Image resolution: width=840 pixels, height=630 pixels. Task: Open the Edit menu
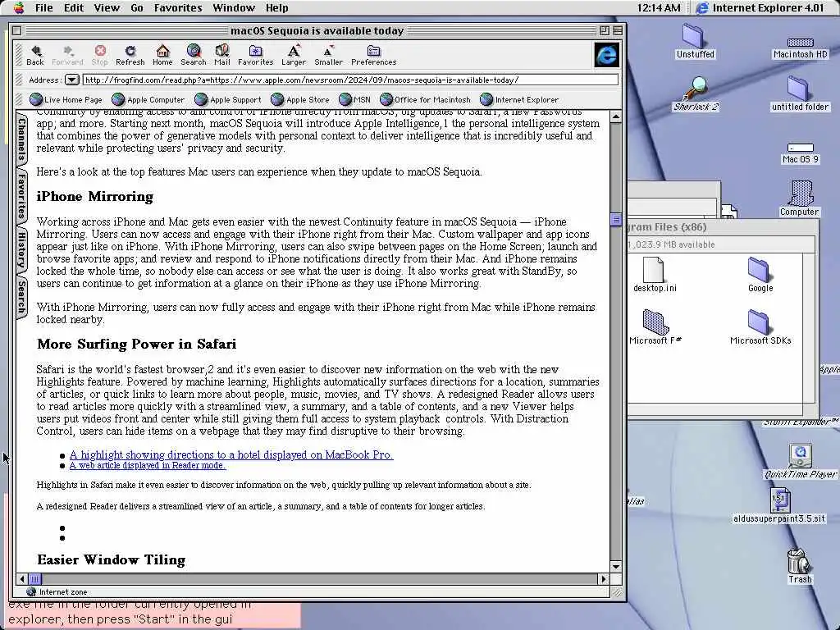point(73,7)
